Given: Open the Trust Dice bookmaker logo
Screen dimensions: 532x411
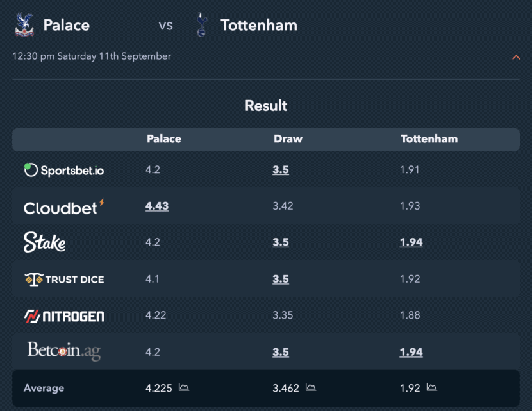Looking at the screenshot, I should coord(64,280).
